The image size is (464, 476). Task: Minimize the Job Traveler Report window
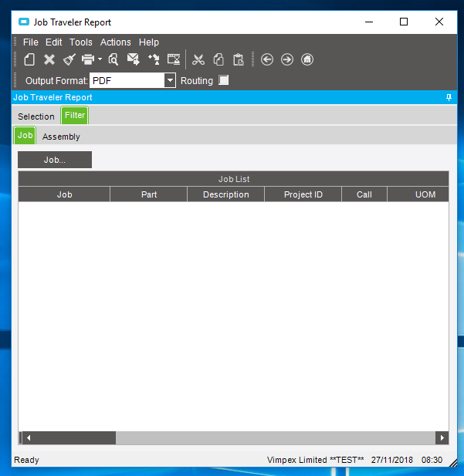(369, 22)
